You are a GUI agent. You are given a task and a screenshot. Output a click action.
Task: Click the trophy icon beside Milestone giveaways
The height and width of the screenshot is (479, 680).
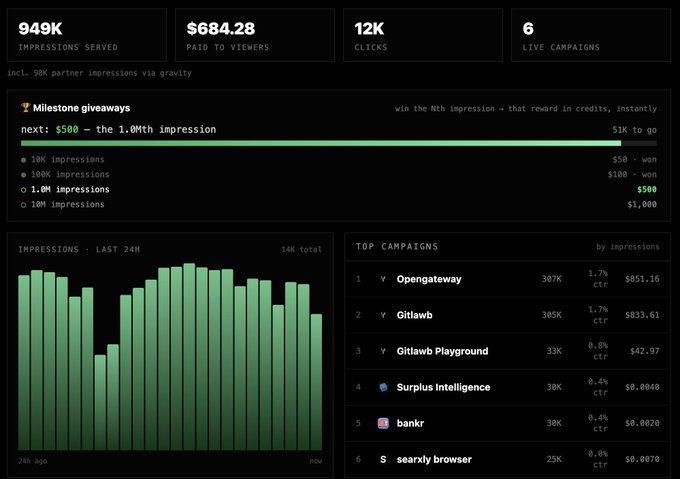pyautogui.click(x=26, y=107)
